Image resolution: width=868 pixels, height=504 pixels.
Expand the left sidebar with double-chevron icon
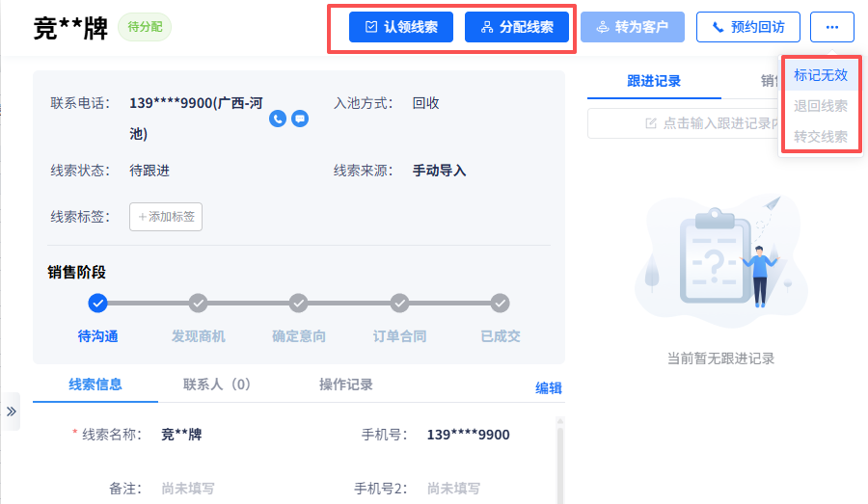11,411
